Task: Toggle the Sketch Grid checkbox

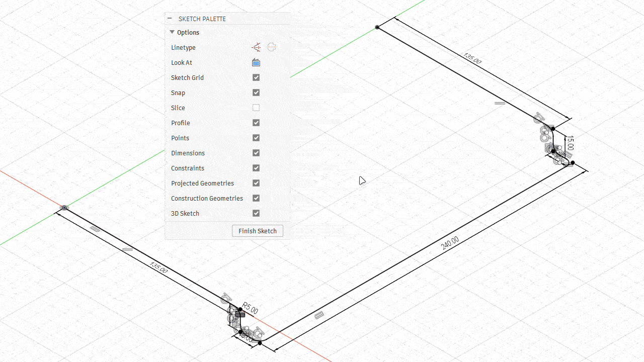Action: [x=256, y=77]
